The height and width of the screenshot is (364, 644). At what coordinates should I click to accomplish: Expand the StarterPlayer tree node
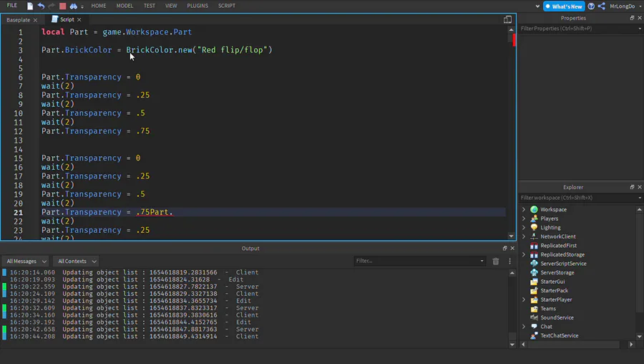[x=524, y=300]
